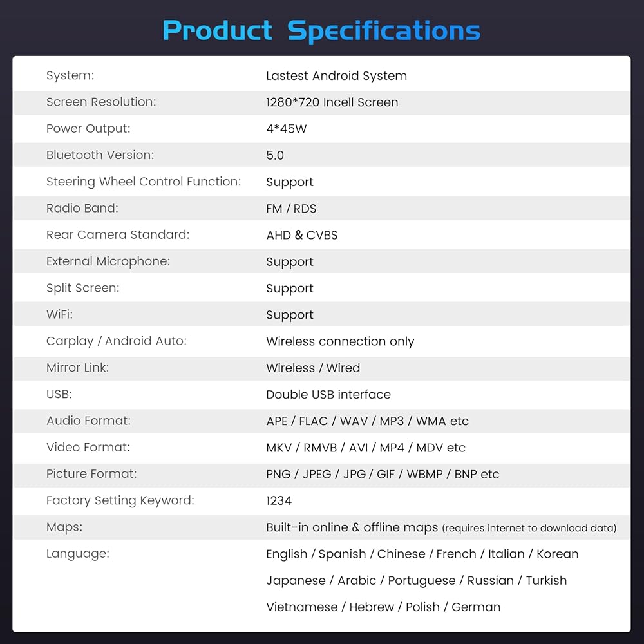644x644 pixels.
Task: Click the Product Specifications heading
Action: [321, 30]
